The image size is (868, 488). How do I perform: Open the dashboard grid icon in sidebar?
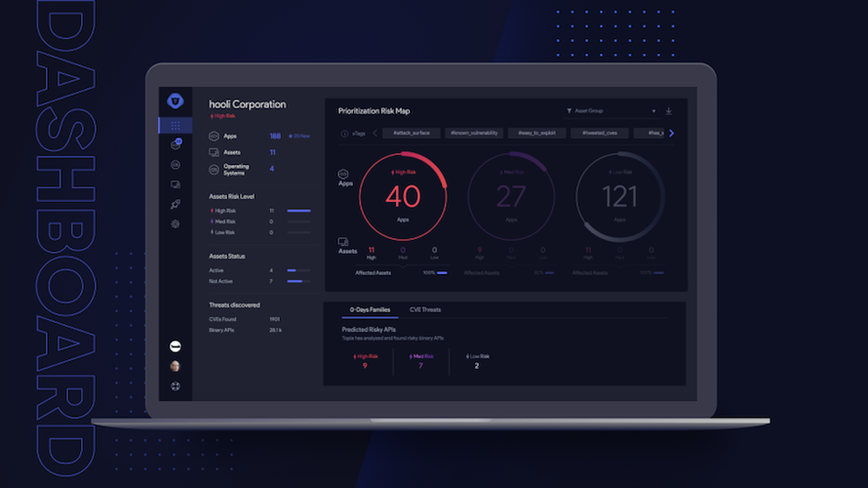176,126
